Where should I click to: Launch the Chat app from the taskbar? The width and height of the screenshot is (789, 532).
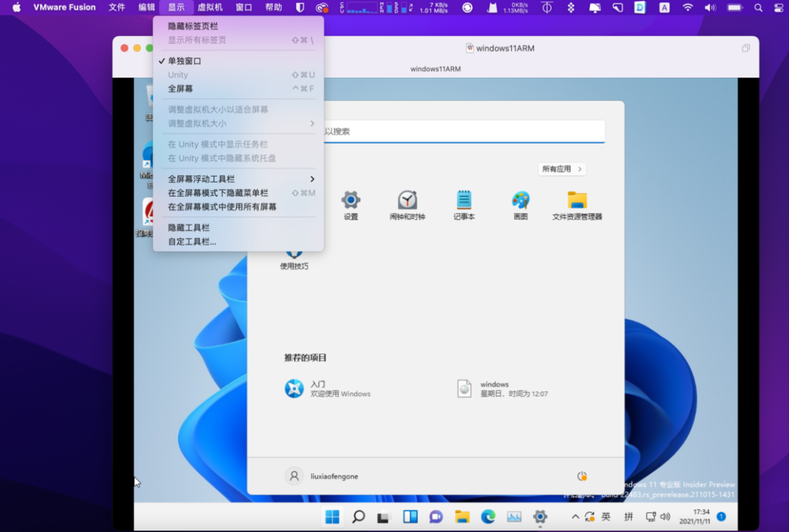tap(435, 517)
